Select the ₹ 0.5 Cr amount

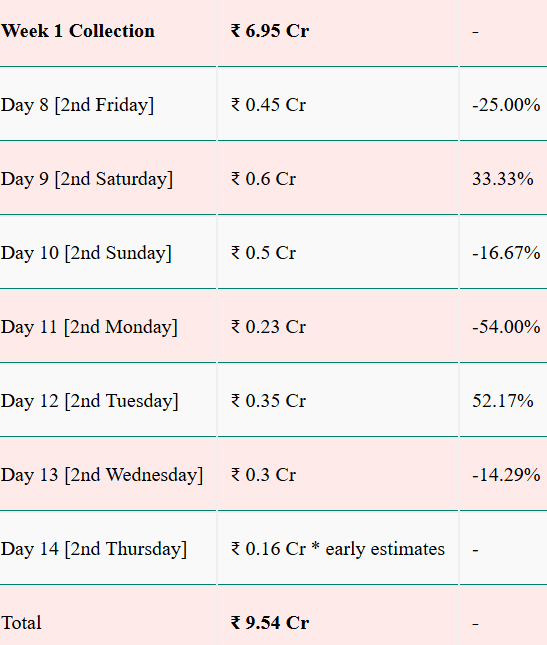click(x=263, y=253)
